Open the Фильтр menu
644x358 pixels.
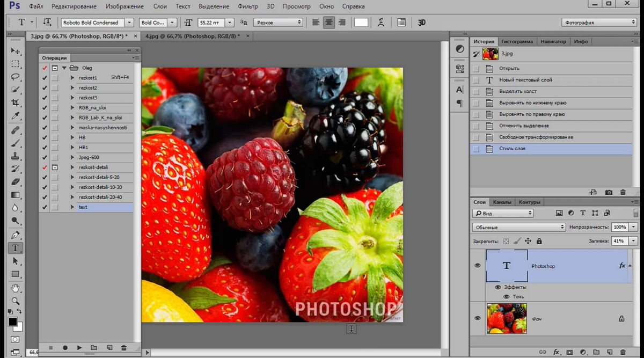pyautogui.click(x=248, y=6)
